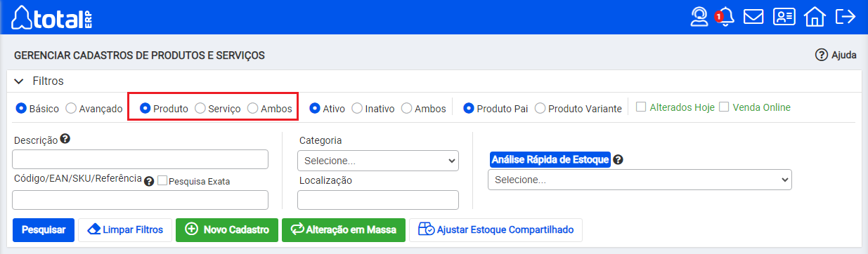868x254 pixels.
Task: Open the support headset icon
Action: pos(699,17)
